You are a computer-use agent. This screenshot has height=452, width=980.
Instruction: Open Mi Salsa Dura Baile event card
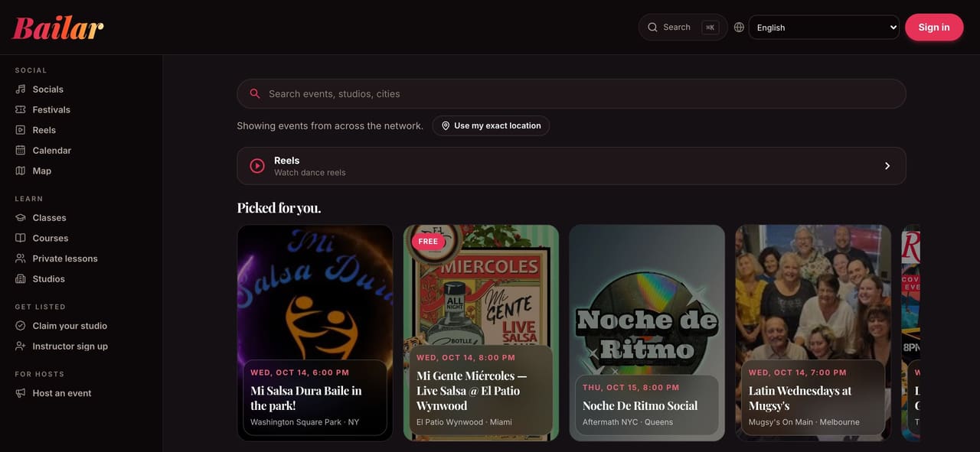(x=315, y=333)
